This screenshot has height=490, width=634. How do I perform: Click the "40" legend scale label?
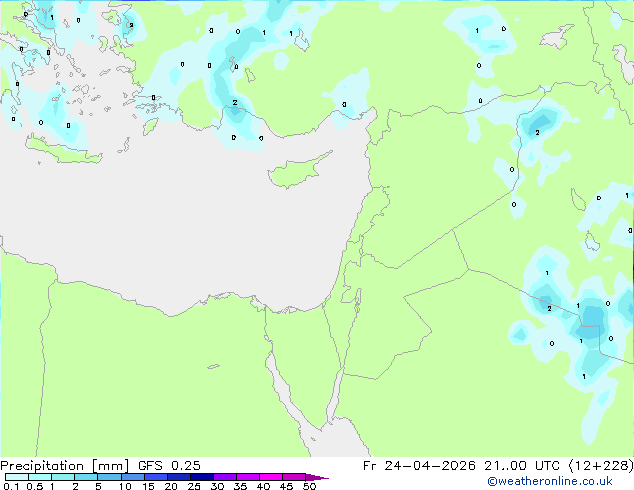[263, 486]
